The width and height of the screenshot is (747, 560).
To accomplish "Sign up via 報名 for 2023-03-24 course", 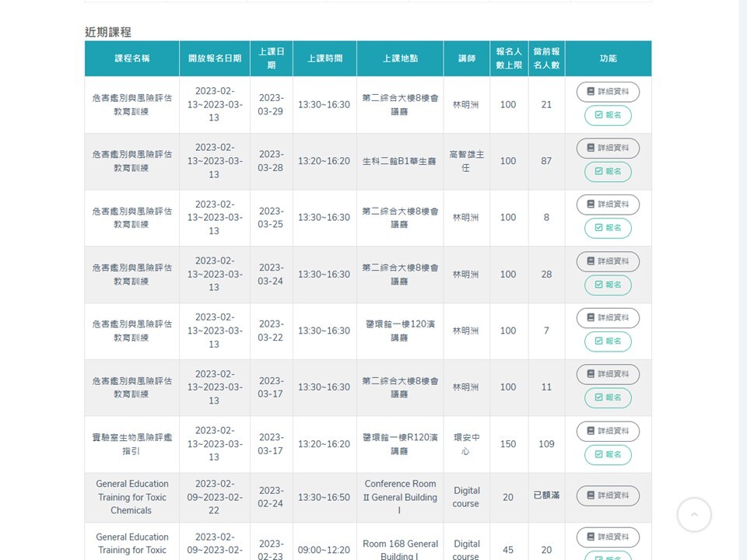I will coord(608,285).
